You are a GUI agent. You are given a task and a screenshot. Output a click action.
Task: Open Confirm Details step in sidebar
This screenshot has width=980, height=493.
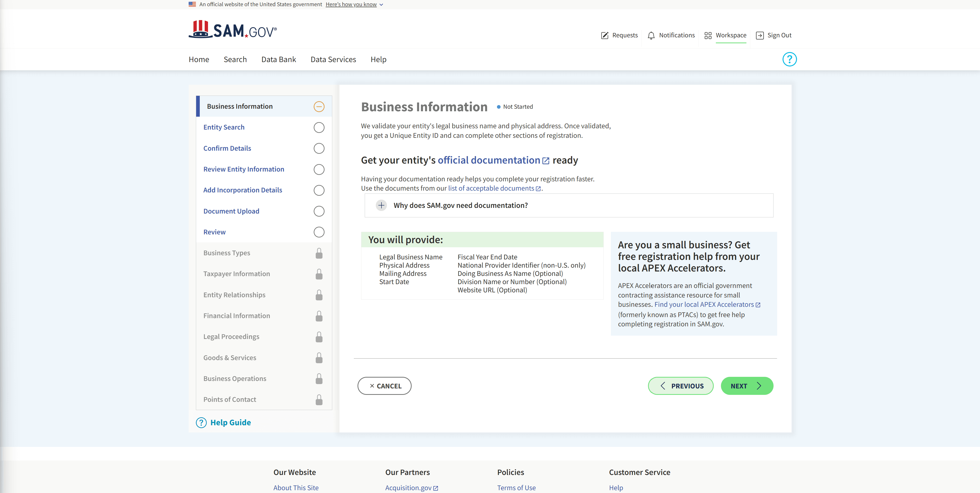(x=227, y=148)
